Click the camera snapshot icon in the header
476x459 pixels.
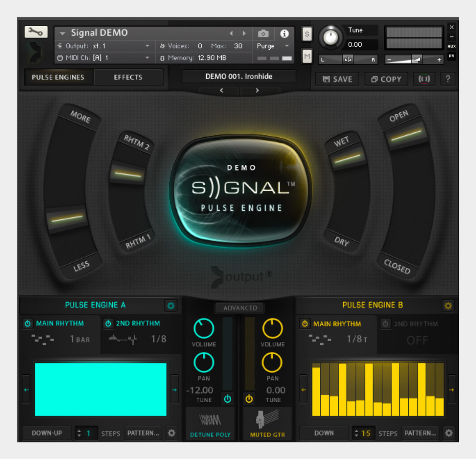pos(263,33)
